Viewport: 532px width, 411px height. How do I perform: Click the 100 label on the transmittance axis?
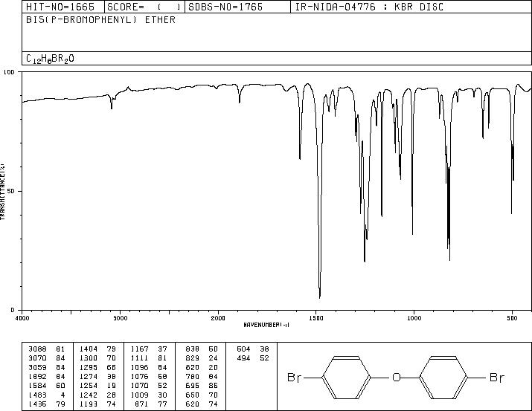pyautogui.click(x=9, y=72)
